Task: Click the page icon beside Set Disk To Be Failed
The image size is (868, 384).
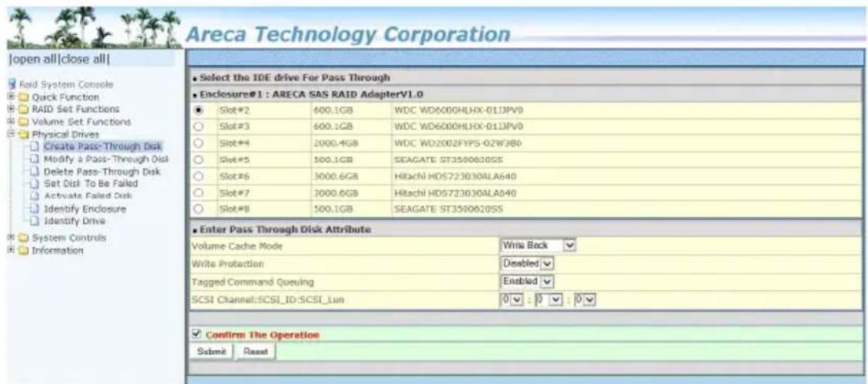Action: [x=34, y=183]
